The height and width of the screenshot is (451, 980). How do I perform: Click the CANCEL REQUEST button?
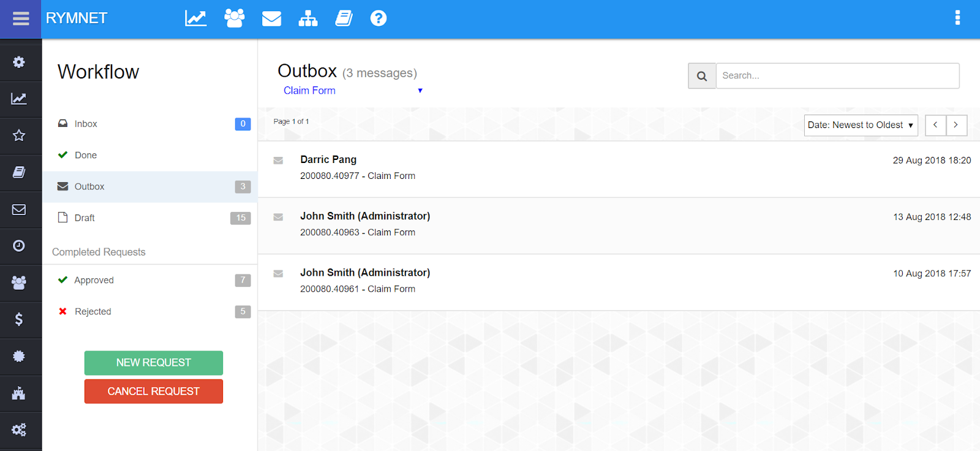tap(154, 392)
